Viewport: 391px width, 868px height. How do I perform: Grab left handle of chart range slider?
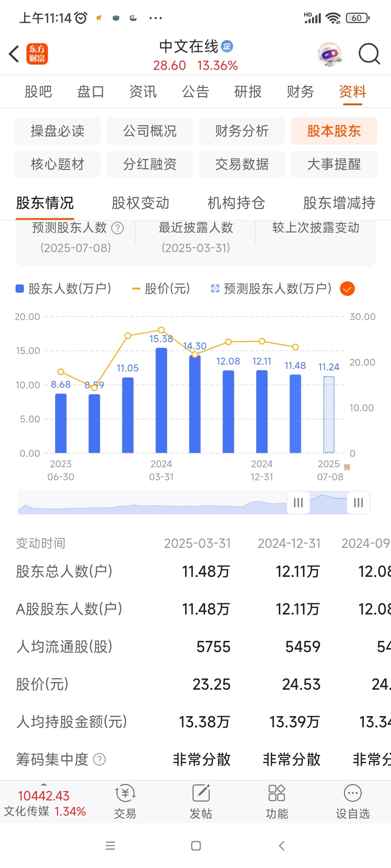(298, 502)
